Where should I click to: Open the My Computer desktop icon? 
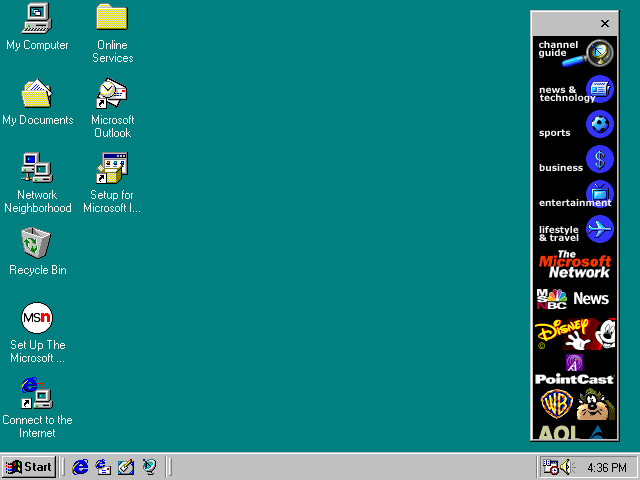coord(37,18)
